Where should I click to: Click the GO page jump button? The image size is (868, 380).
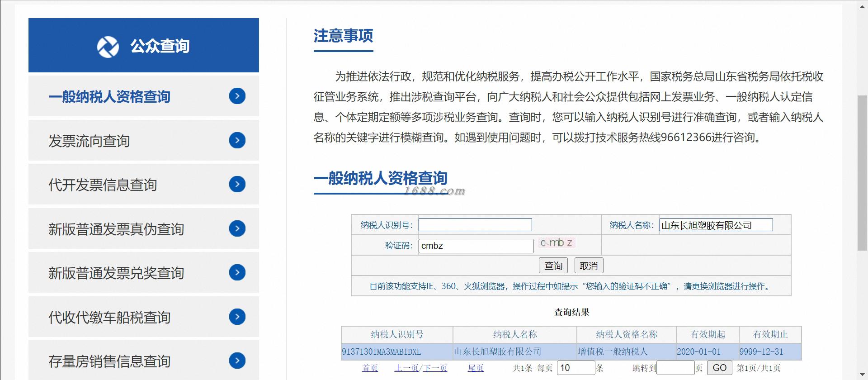point(719,368)
